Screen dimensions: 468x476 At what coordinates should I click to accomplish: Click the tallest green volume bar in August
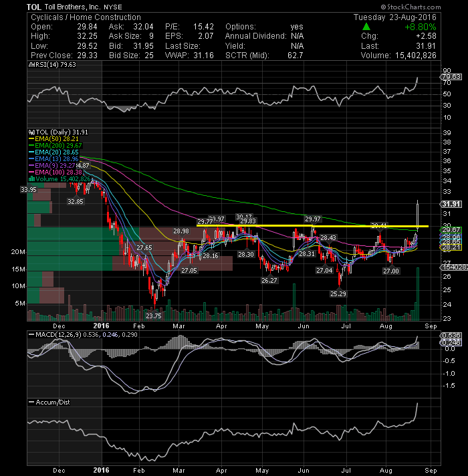tap(418, 294)
